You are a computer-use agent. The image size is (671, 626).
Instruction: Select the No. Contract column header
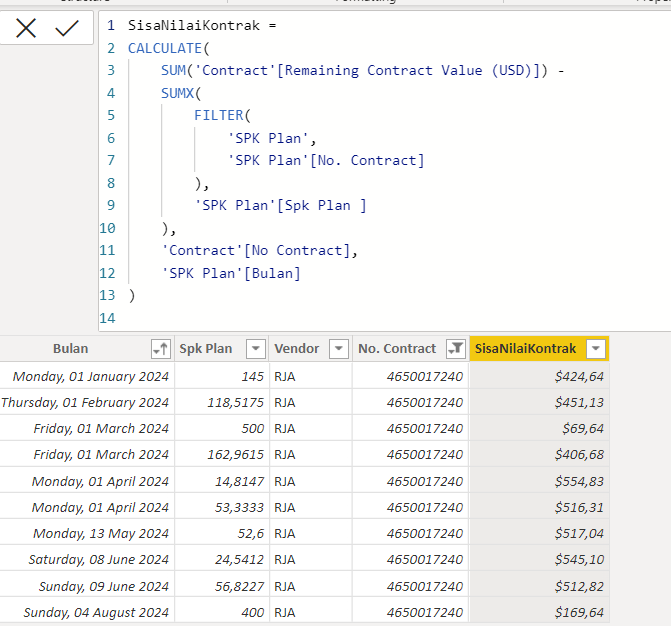click(397, 349)
